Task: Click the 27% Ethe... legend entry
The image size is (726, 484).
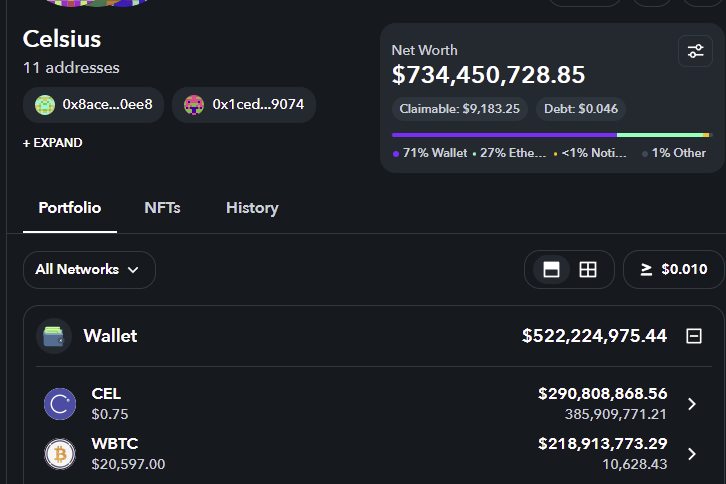Action: pyautogui.click(x=509, y=153)
